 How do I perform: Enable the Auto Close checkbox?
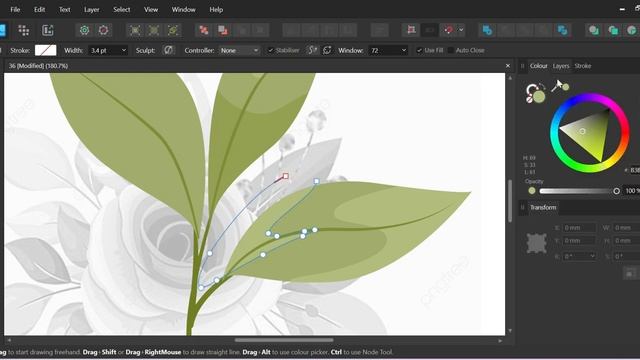pyautogui.click(x=451, y=50)
